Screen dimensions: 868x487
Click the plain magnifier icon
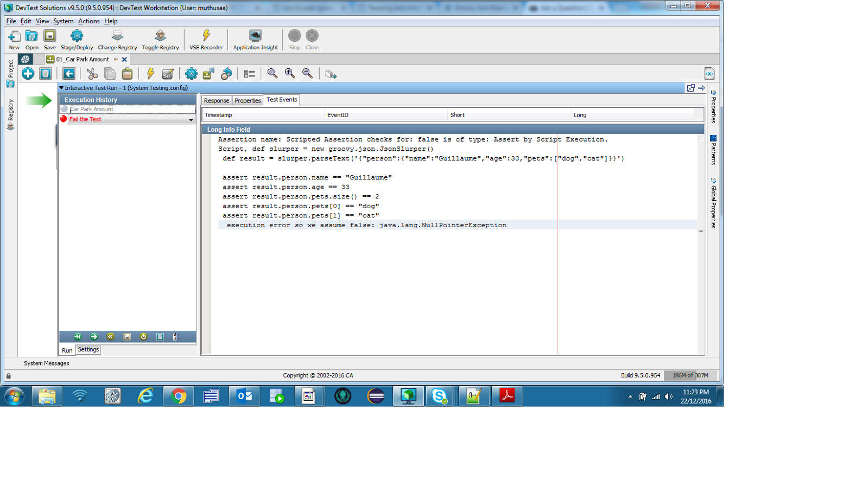tap(273, 74)
